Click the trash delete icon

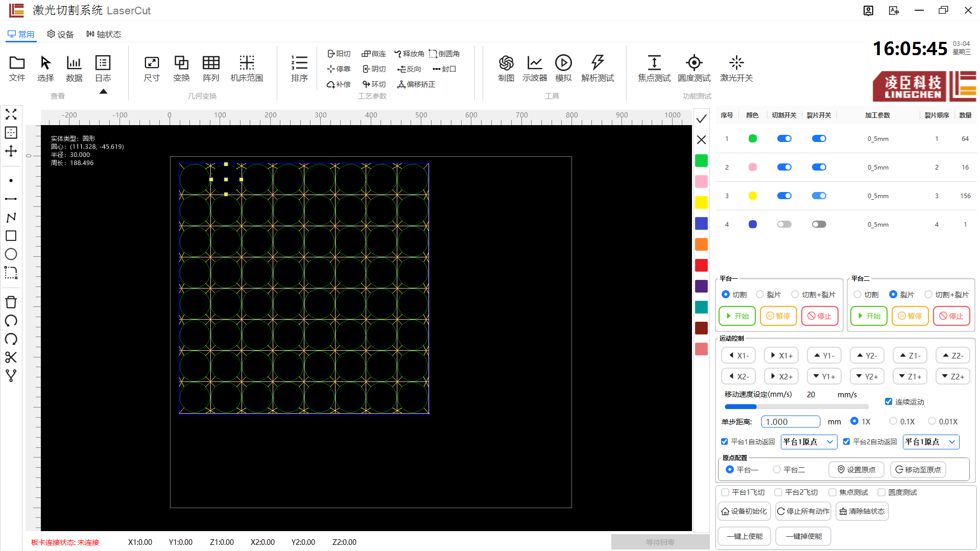click(x=11, y=302)
